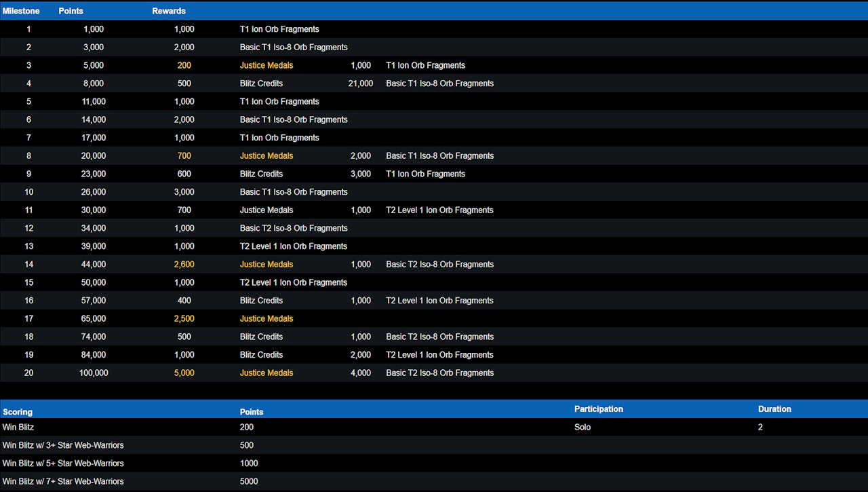Viewport: 868px width, 492px height.
Task: Click Justice Medals in the milestone 20 row
Action: pos(267,373)
